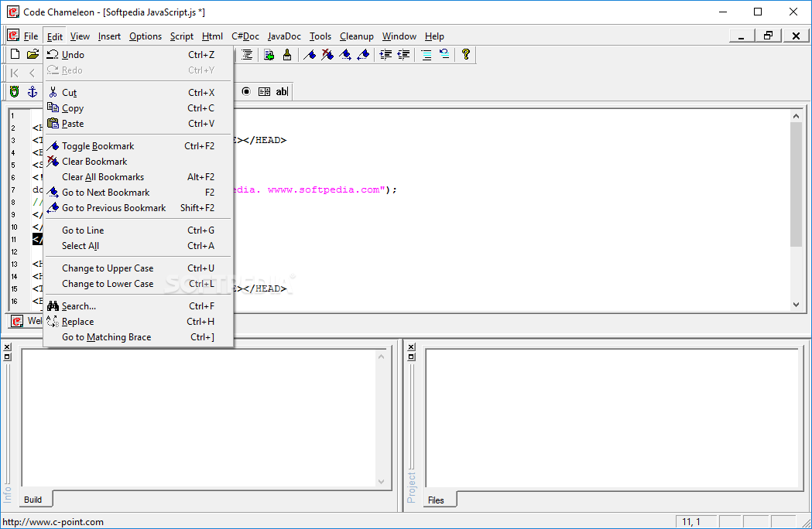Open the Help menu
812x529 pixels.
click(x=434, y=36)
